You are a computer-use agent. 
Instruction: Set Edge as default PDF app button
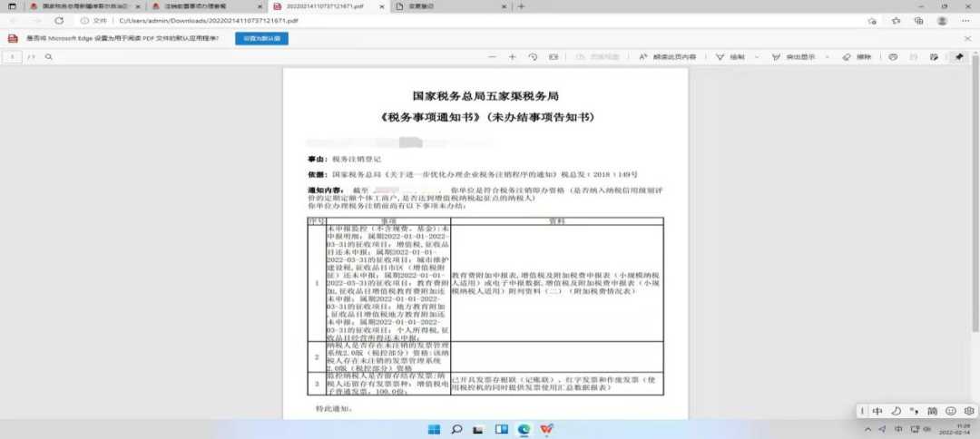point(261,38)
